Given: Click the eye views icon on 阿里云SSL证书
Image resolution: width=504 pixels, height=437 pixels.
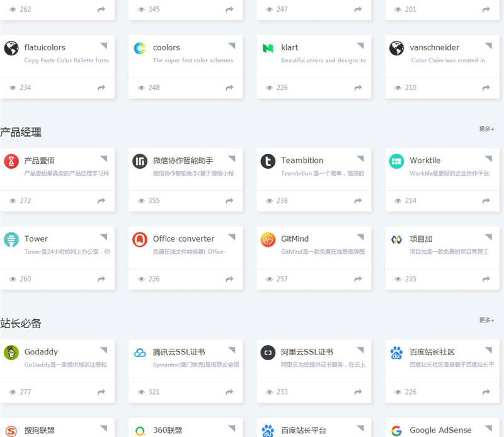Looking at the screenshot, I should 270,392.
